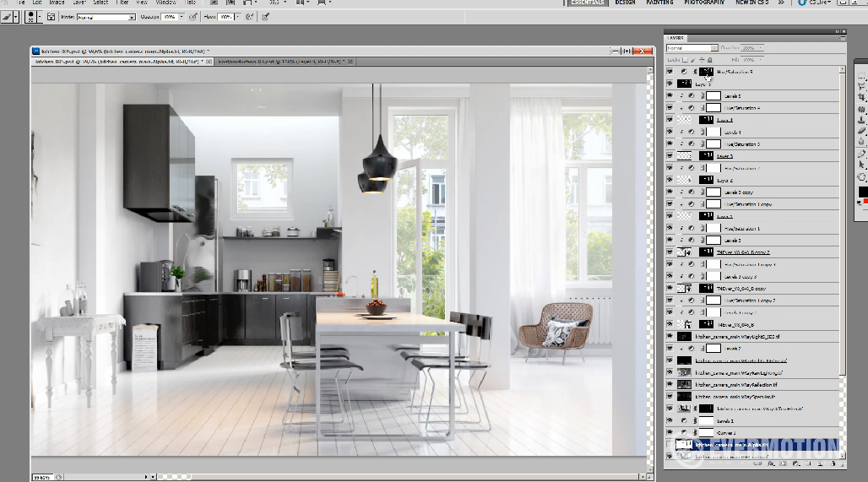Click the document zoom percentage field
The width and height of the screenshot is (868, 482).
42,477
